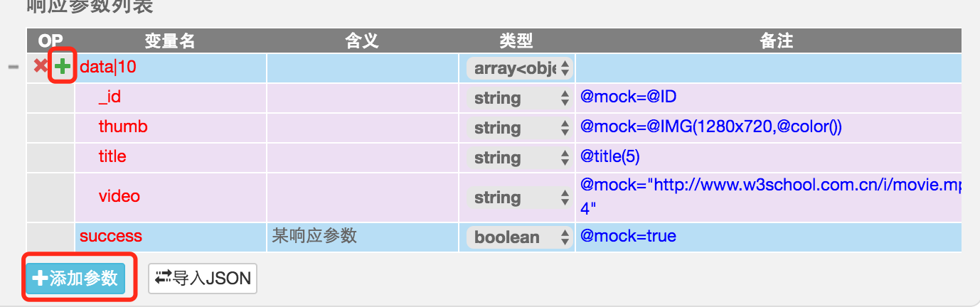The height and width of the screenshot is (307, 980).
Task: Click the 导入JSON button
Action: (203, 279)
